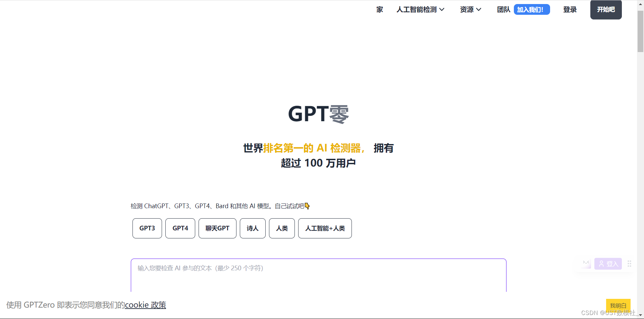
Task: Select the 人类 sample button
Action: click(x=282, y=228)
